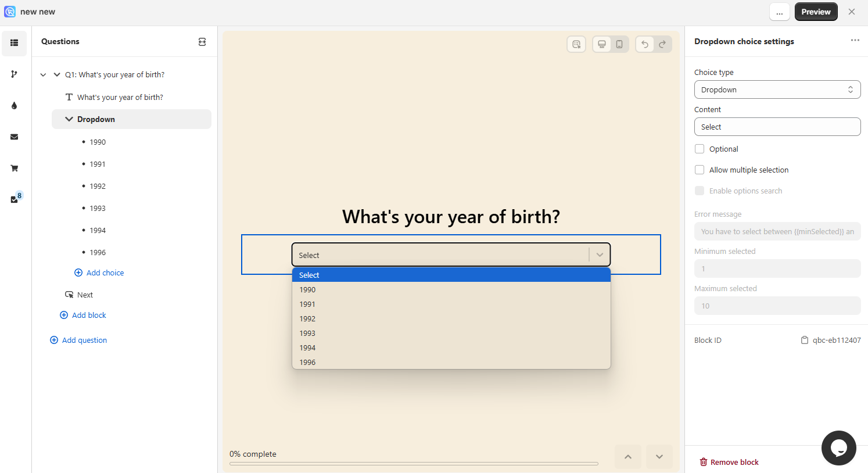Image resolution: width=868 pixels, height=473 pixels.
Task: Select the 1993 choice in questions tree
Action: [98, 208]
